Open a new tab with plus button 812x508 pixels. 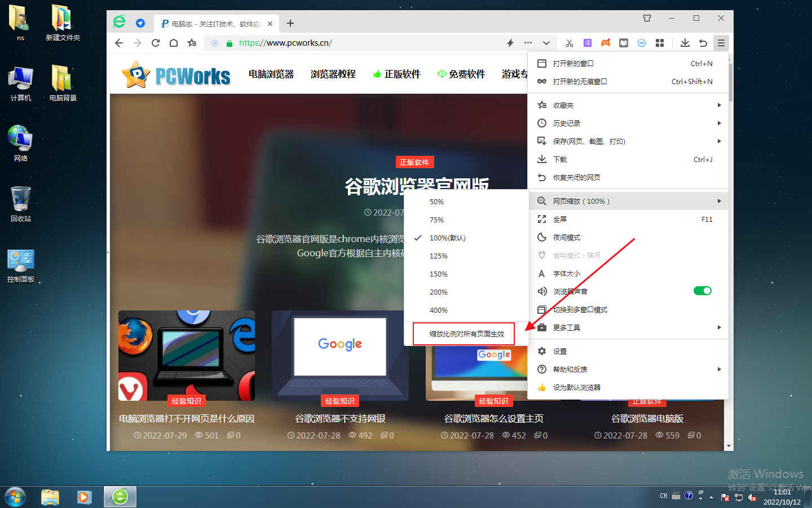[x=290, y=23]
